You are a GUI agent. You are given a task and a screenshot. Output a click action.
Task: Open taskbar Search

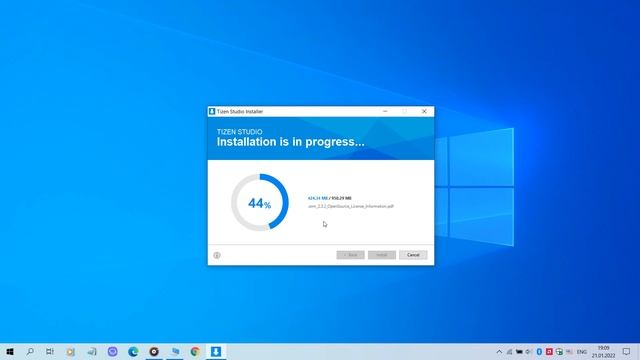pos(30,351)
